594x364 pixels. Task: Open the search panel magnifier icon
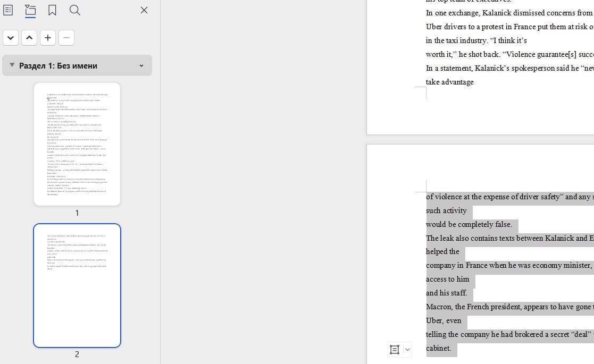pyautogui.click(x=75, y=10)
